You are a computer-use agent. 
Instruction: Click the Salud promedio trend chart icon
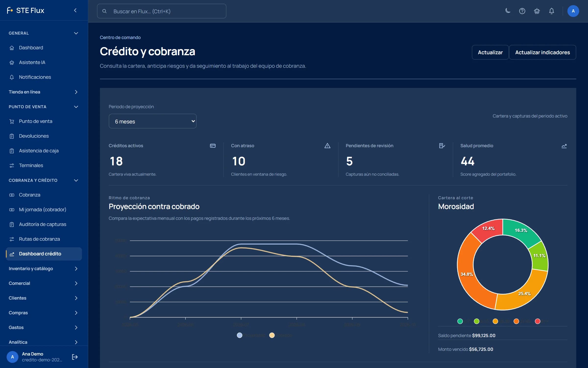(x=564, y=146)
